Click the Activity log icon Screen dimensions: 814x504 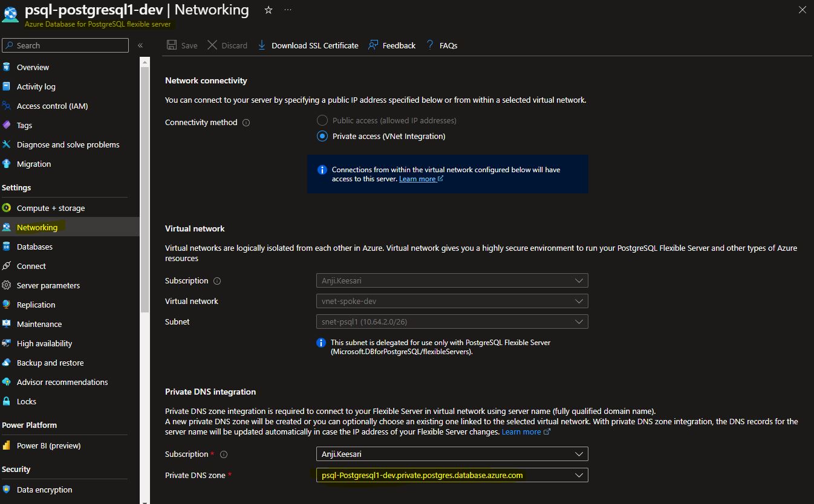point(7,86)
